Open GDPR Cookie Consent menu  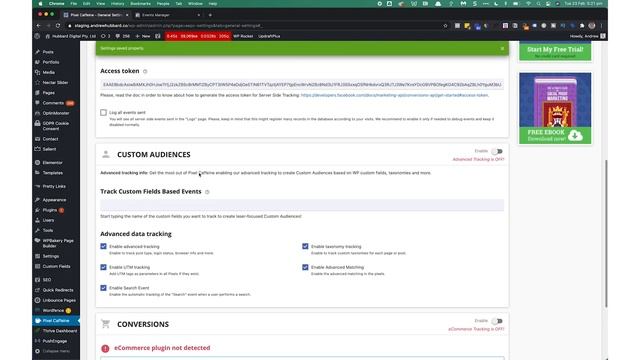56,126
